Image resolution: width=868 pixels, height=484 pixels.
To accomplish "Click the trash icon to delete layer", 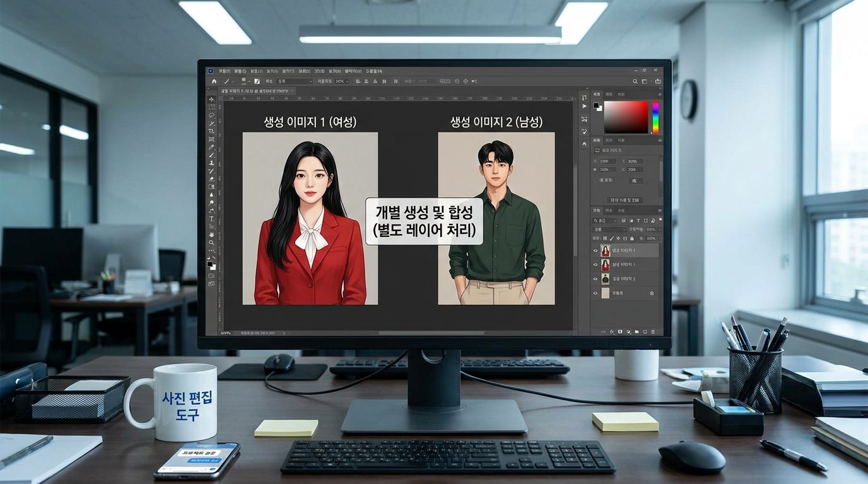I will 653,331.
